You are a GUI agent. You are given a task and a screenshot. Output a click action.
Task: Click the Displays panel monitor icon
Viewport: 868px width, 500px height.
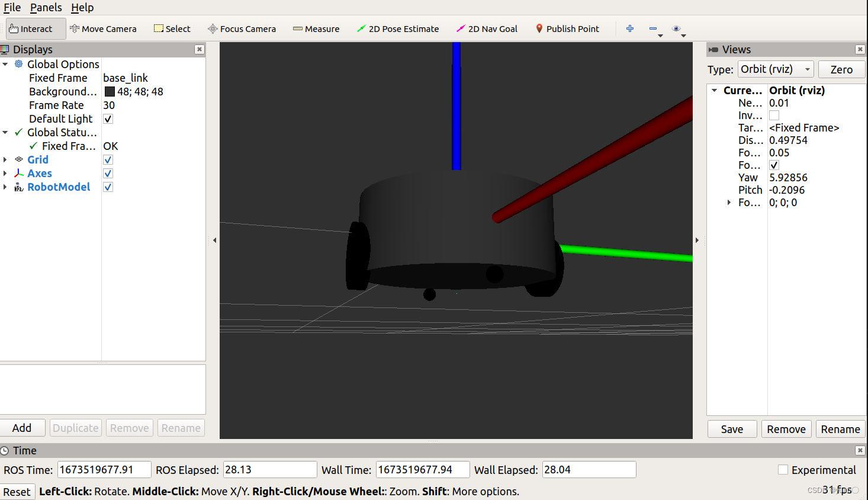click(5, 49)
